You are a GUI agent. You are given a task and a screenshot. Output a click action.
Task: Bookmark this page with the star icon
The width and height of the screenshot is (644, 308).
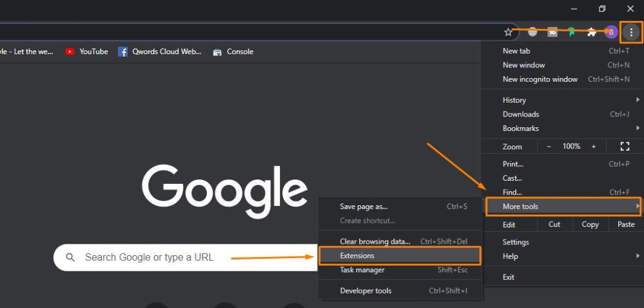pos(508,32)
